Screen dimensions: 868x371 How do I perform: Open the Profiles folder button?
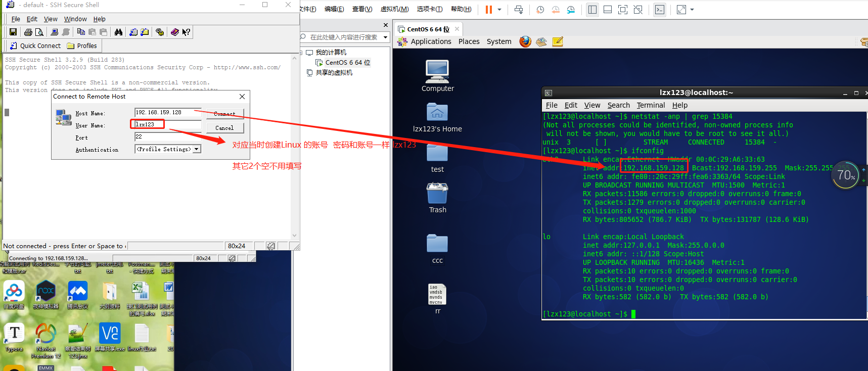82,45
